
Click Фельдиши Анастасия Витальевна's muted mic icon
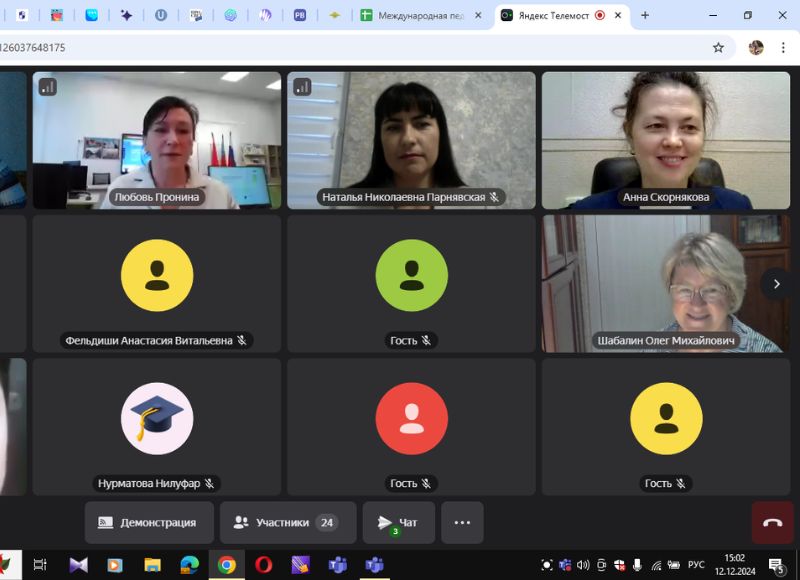pos(241,341)
